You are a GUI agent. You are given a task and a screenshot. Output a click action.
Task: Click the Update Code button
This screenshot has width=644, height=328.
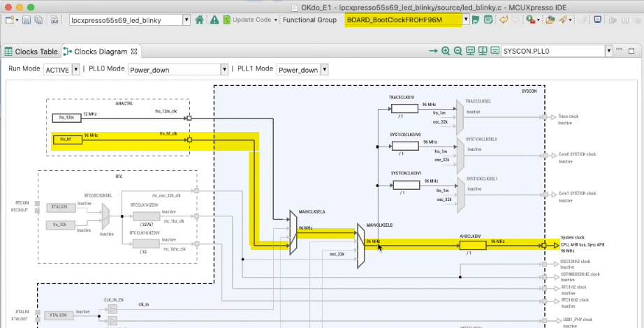click(x=247, y=20)
